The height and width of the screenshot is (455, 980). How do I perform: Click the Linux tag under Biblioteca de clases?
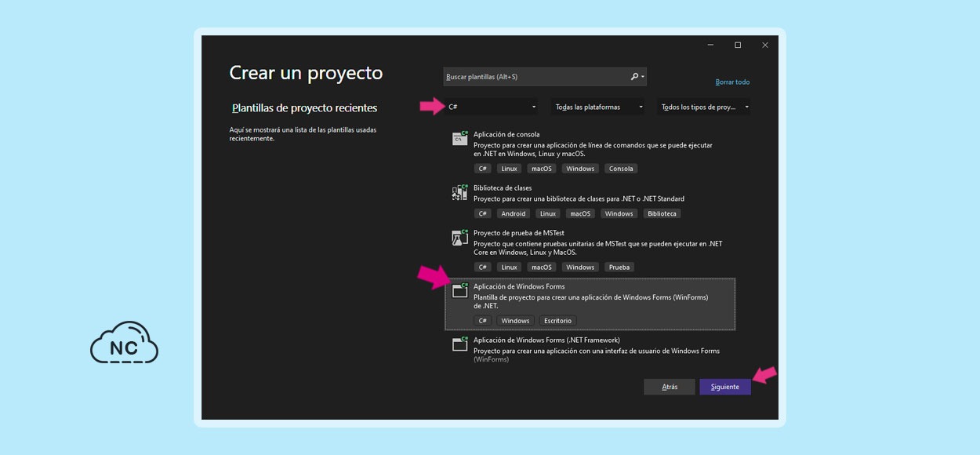(x=548, y=213)
